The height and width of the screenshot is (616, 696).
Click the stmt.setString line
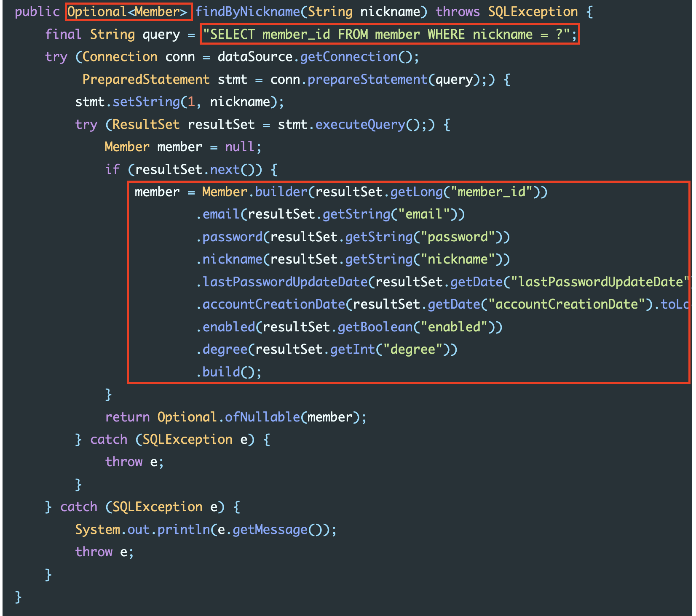[x=180, y=102]
